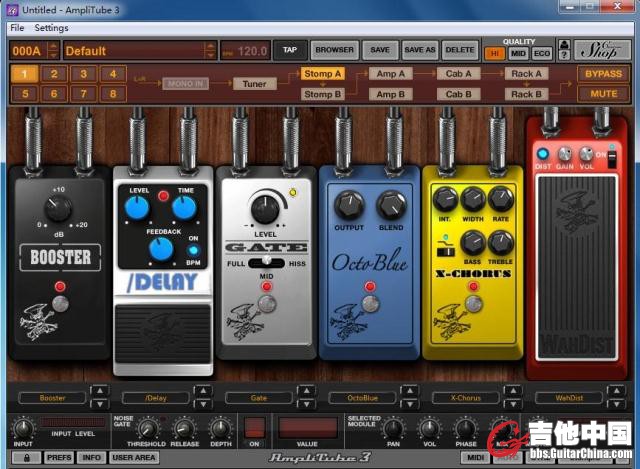
Task: Stomp the X-Chorus pedal footswitch
Action: pos(473,304)
